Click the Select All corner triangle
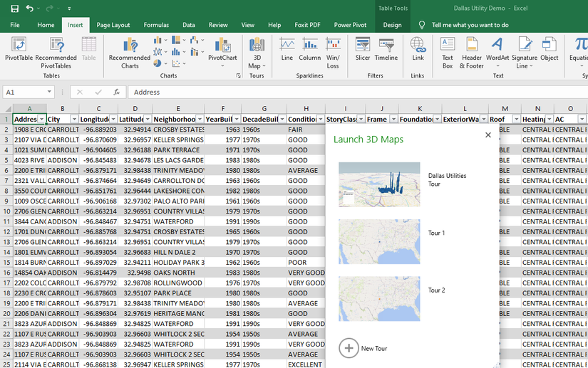Viewport: 588px width, 368px height. (8, 109)
